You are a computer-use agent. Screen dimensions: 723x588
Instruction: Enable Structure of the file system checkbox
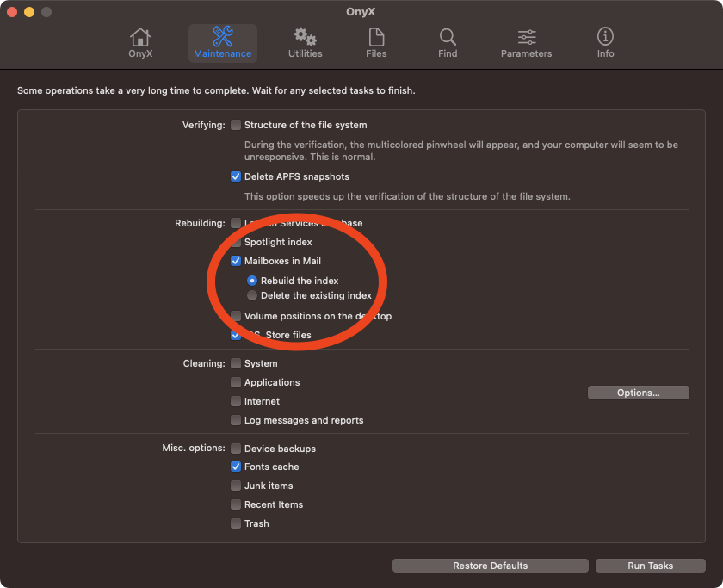click(236, 125)
